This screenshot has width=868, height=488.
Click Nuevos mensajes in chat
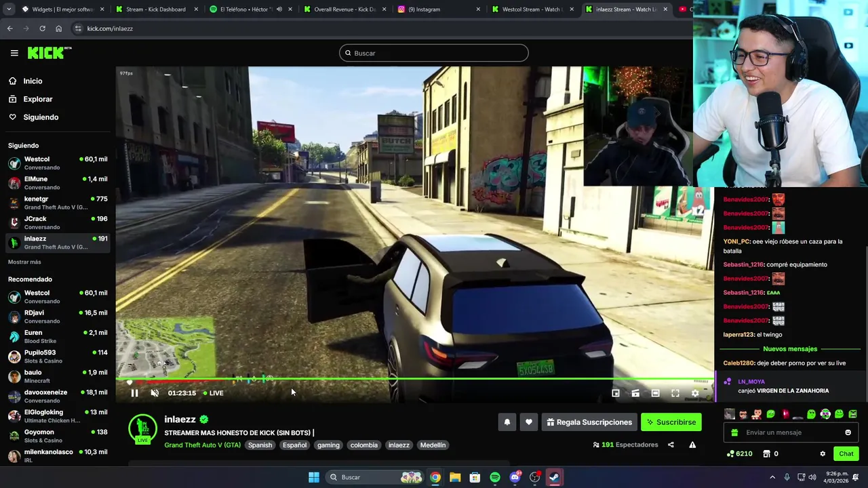pos(790,349)
